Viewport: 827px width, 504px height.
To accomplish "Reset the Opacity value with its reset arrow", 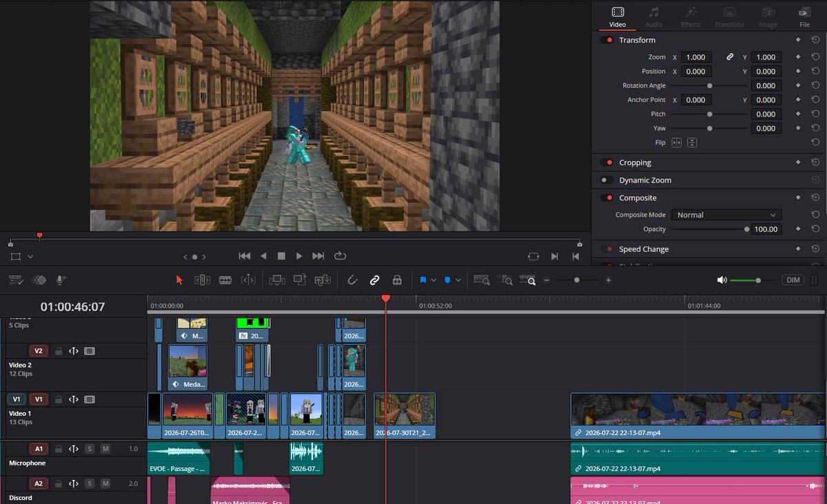I will (x=815, y=229).
